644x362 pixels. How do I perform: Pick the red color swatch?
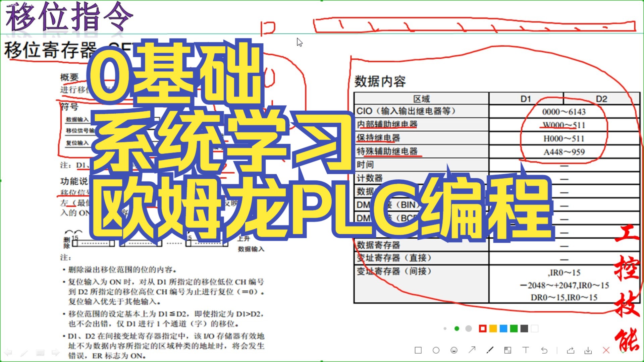483,328
